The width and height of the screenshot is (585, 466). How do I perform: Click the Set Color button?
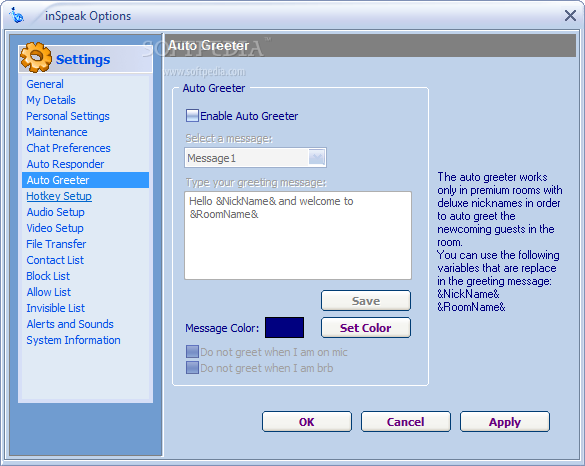pos(366,328)
